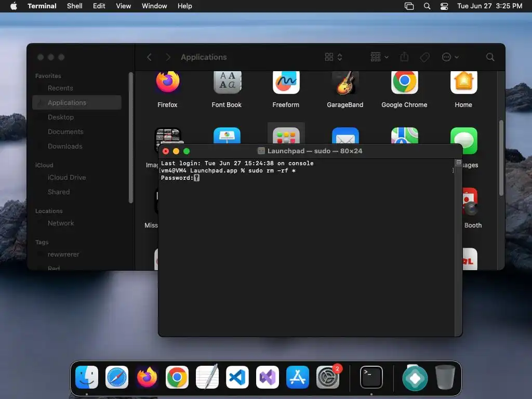Image resolution: width=532 pixels, height=399 pixels.
Task: Click the Stage Manager icon in menu bar
Action: pos(409,6)
